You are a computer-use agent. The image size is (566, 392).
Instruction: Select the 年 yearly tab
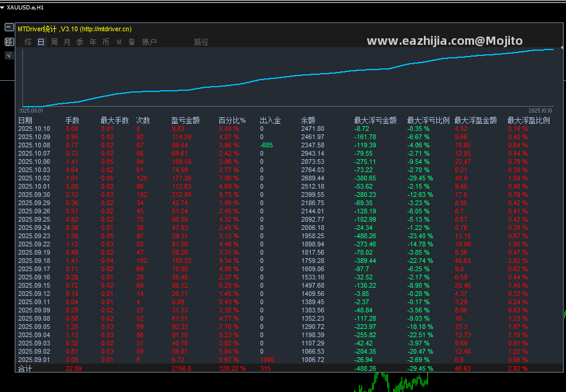tap(93, 42)
